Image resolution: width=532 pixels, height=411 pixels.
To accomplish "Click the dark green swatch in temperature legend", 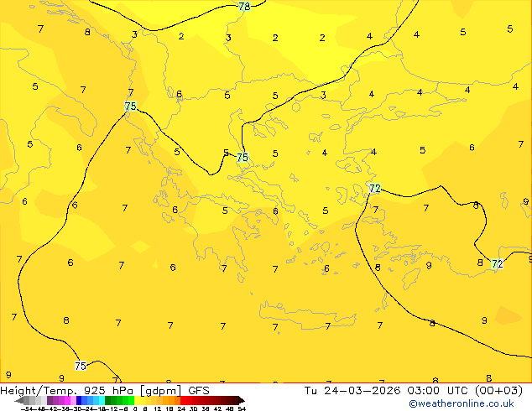I will pyautogui.click(x=108, y=400).
